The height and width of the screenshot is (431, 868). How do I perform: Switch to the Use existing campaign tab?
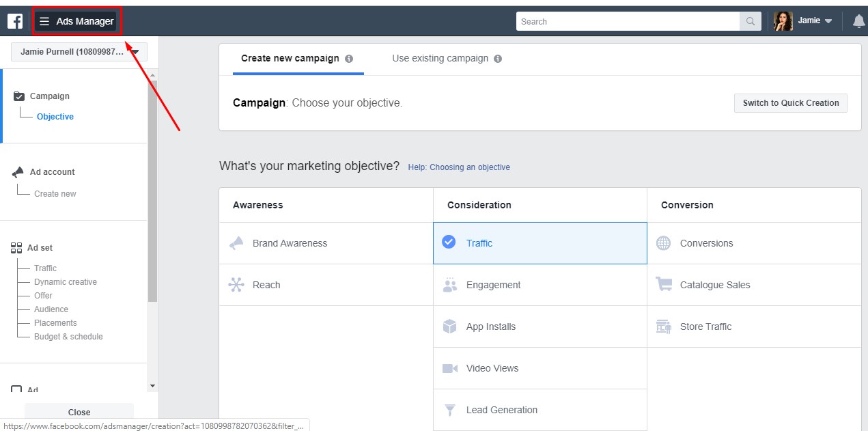pos(440,58)
